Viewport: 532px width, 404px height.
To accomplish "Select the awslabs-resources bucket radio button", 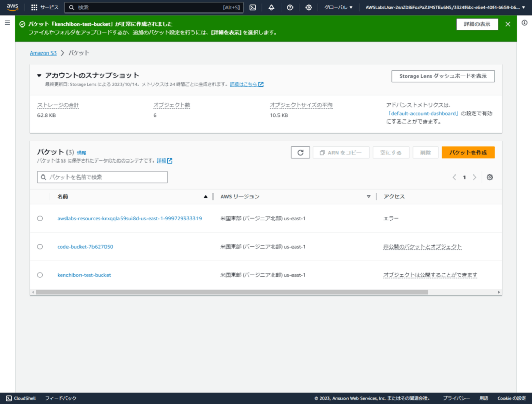I will click(x=40, y=218).
